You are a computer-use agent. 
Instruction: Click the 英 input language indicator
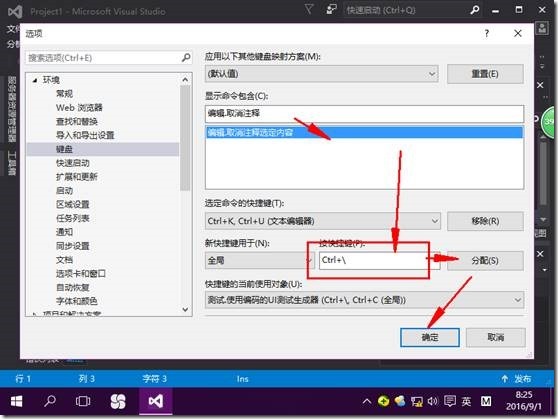466,402
